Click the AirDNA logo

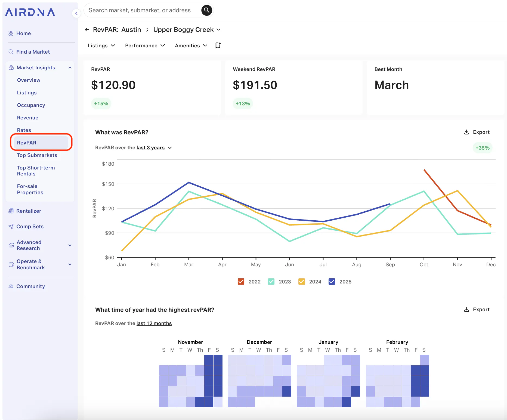pos(30,12)
